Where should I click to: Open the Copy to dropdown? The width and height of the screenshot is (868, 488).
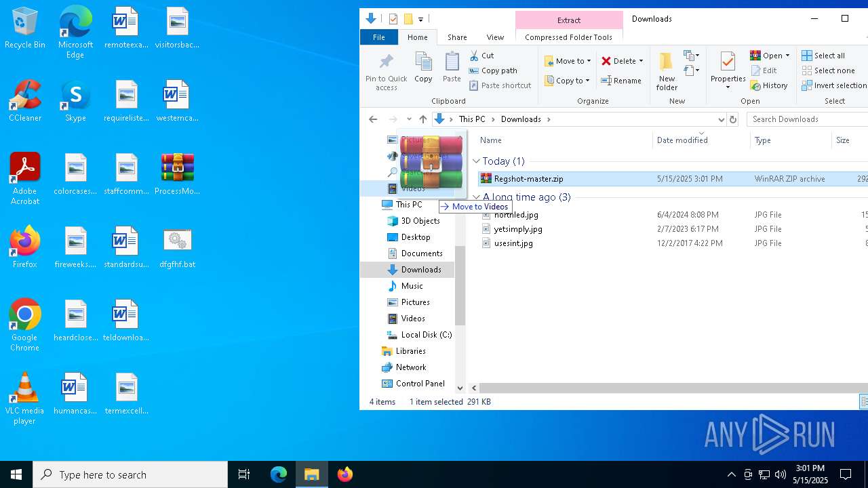567,81
